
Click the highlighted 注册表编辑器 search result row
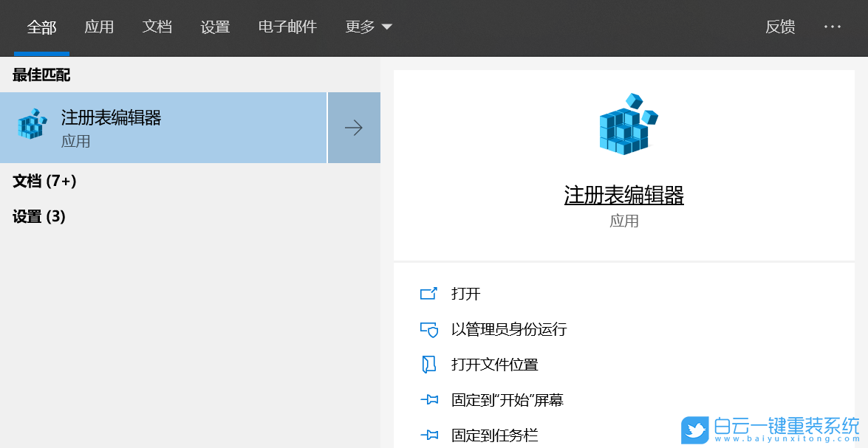point(164,127)
